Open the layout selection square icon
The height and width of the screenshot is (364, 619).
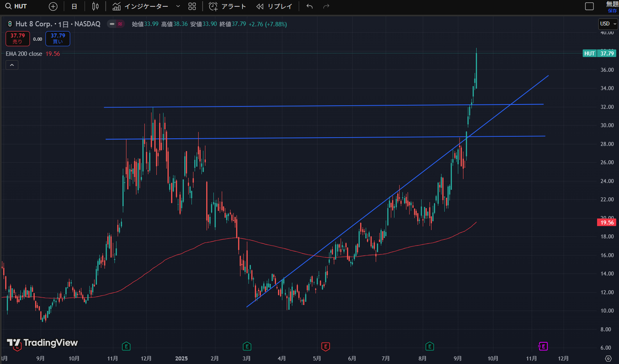point(589,6)
